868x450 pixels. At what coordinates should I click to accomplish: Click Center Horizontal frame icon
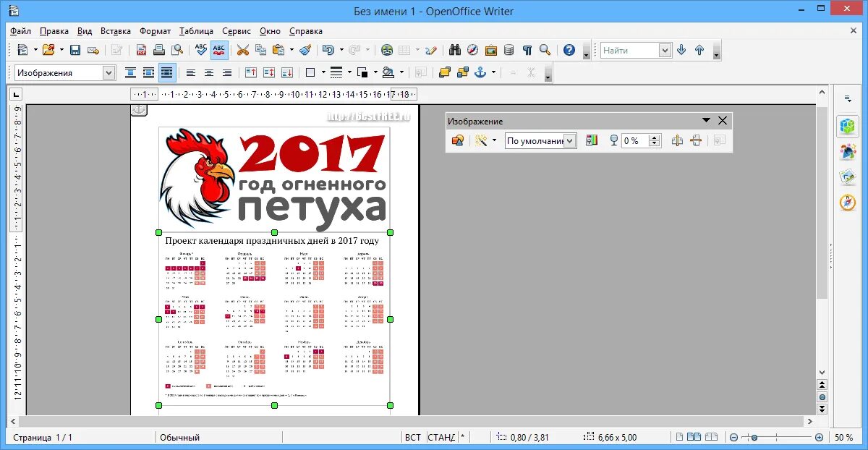209,72
